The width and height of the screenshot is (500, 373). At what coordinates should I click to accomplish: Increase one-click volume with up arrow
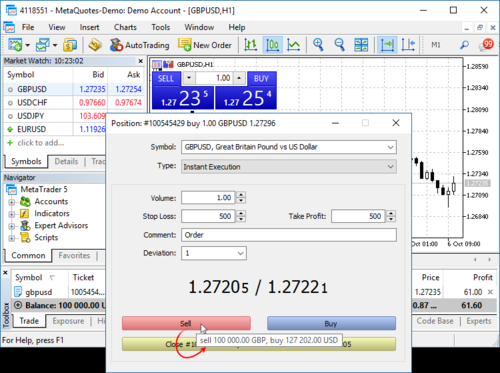(239, 78)
